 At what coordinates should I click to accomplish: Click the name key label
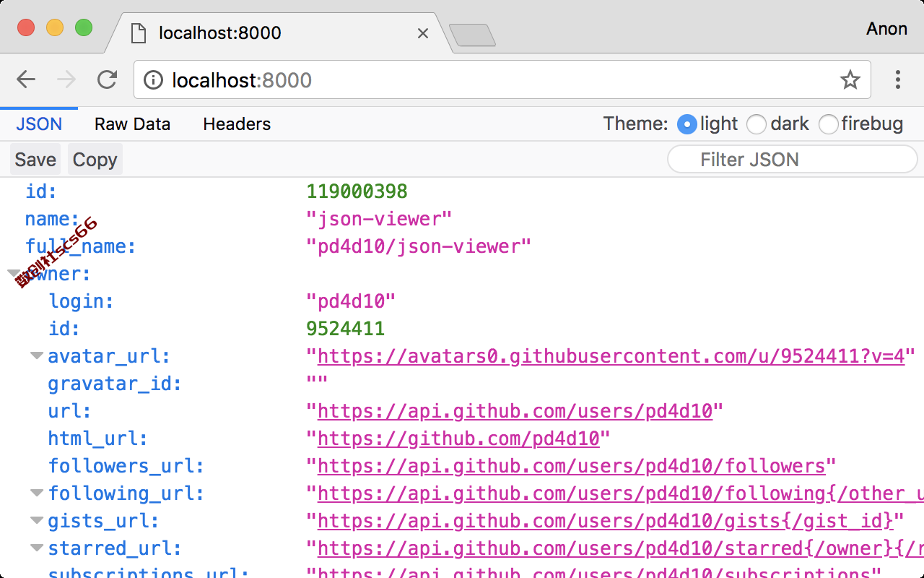(52, 219)
